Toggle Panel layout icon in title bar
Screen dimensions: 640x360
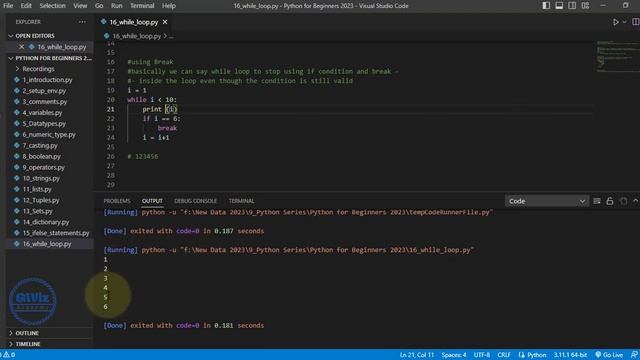tap(559, 6)
